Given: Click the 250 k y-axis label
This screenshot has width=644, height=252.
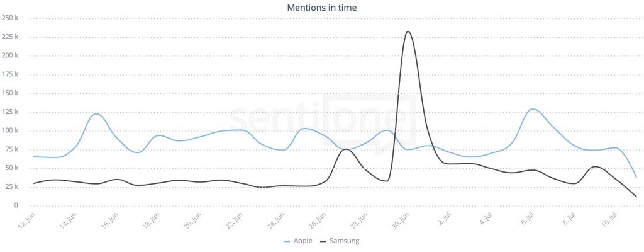Looking at the screenshot, I should click(11, 18).
